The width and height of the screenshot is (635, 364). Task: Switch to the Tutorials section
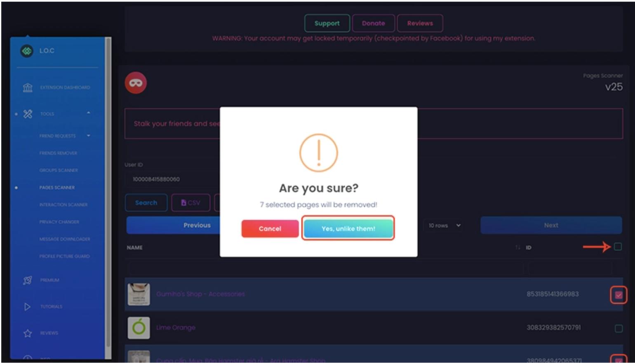pos(50,307)
